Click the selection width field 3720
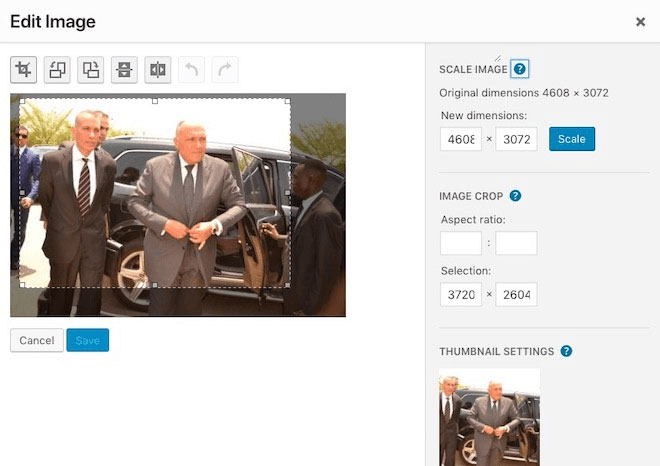The width and height of the screenshot is (660, 466). (461, 295)
